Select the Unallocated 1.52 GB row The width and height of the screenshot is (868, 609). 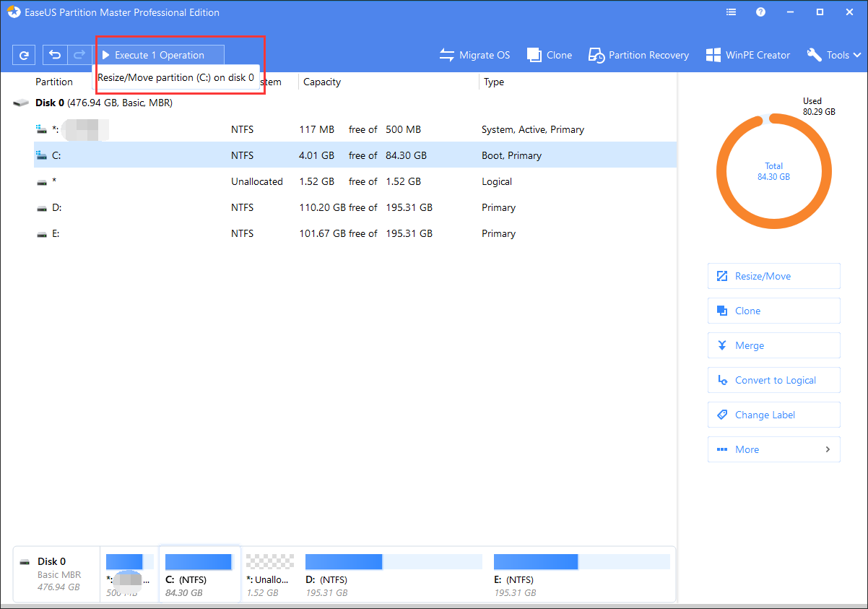point(355,181)
